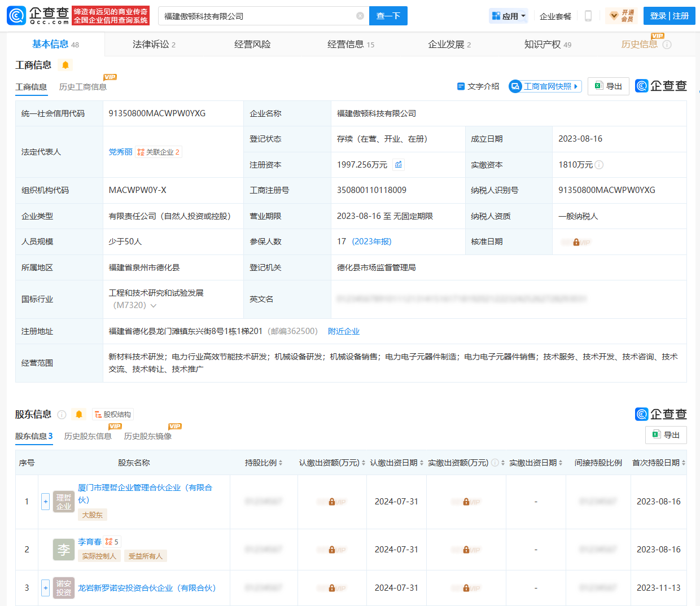The width and height of the screenshot is (700, 606).
Task: Click info icon next to 实缴资本 value
Action: (599, 165)
